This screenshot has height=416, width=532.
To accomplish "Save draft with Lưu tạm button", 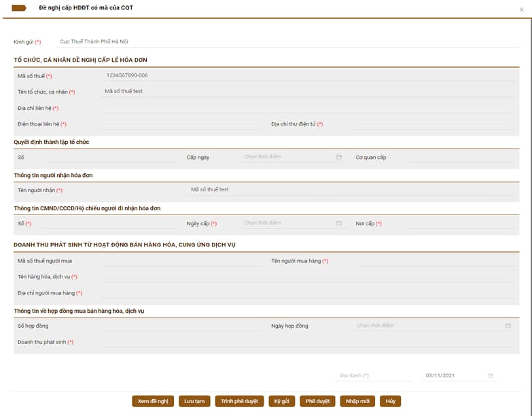I will coord(194,401).
